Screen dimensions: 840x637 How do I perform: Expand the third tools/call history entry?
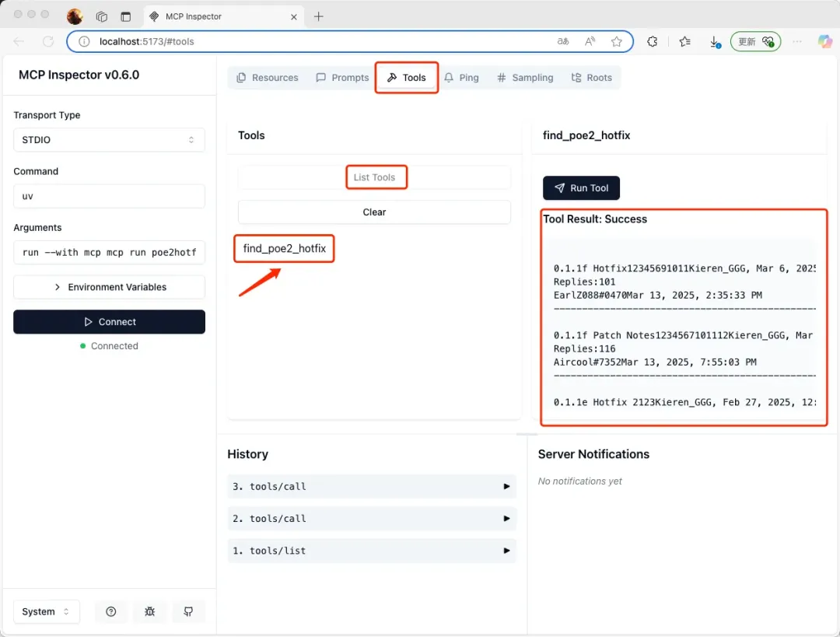[371, 486]
